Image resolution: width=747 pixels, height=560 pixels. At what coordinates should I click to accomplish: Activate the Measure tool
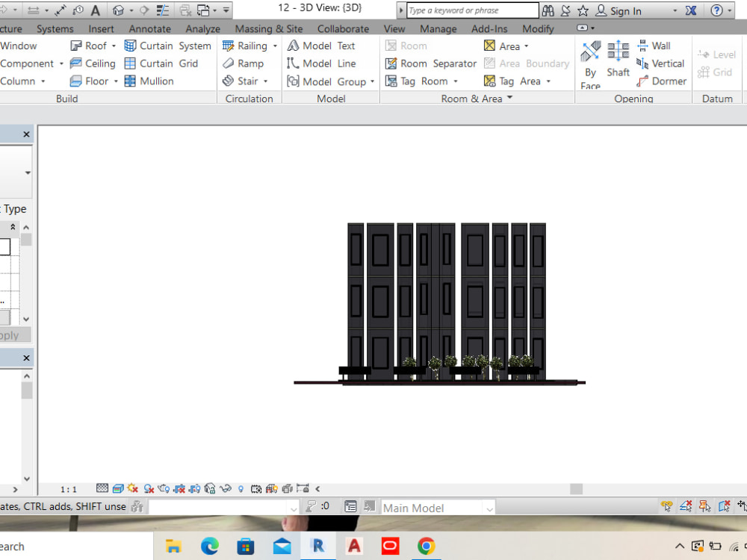click(x=61, y=9)
